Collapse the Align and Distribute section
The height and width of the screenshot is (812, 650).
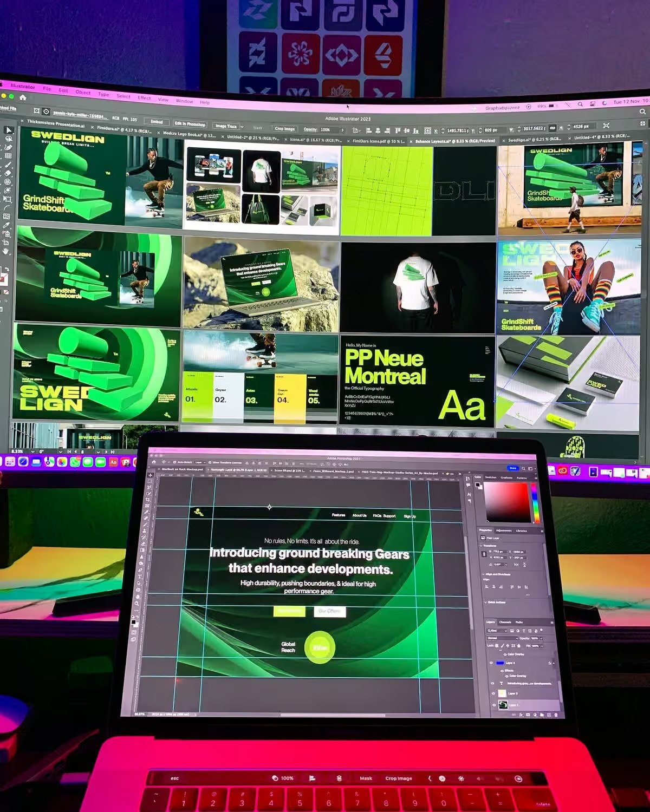tap(483, 574)
